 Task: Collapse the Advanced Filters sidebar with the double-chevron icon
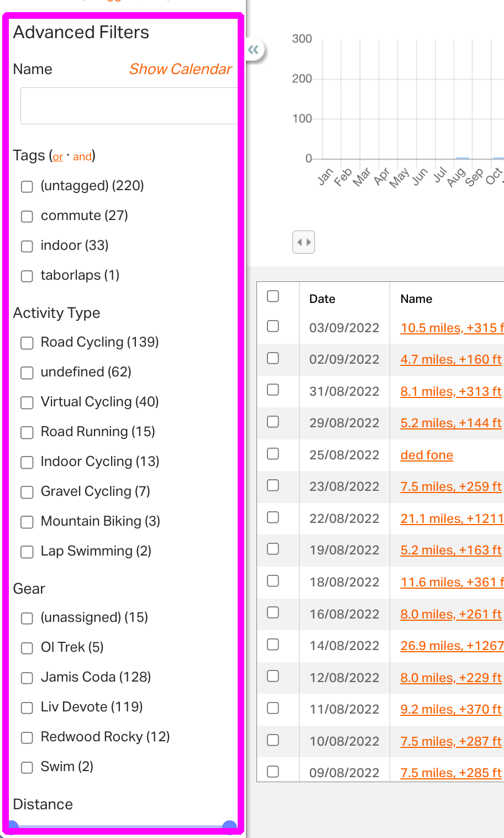click(254, 50)
